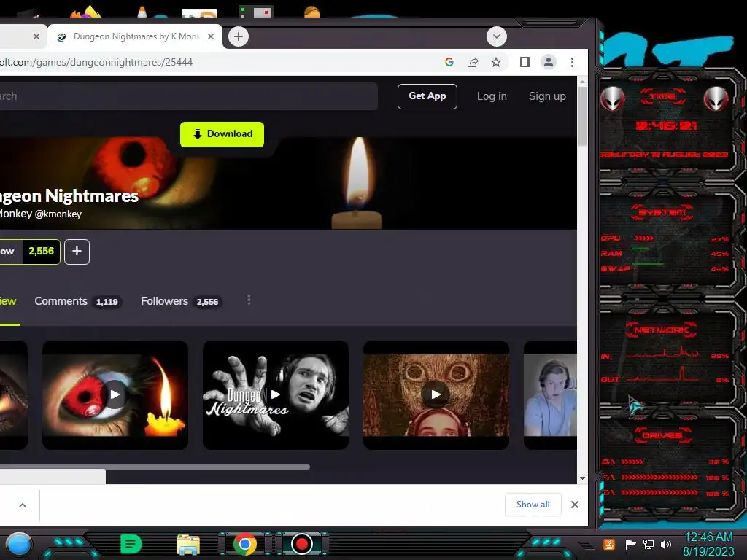
Task: Click the Google icon in address bar
Action: (x=449, y=63)
